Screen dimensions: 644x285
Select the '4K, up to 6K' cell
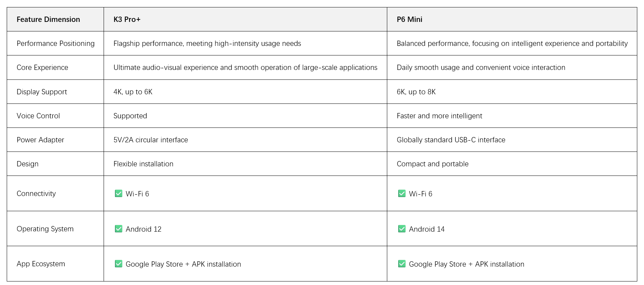pyautogui.click(x=133, y=92)
